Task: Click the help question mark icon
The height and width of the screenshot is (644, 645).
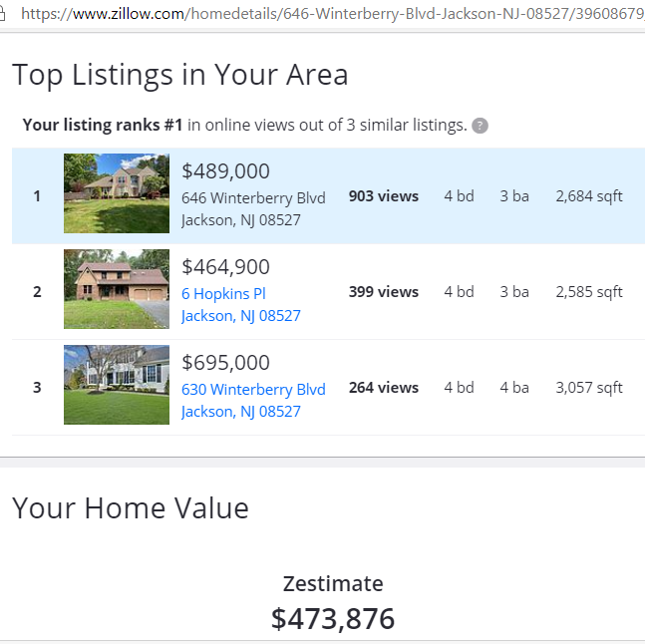Action: [481, 126]
